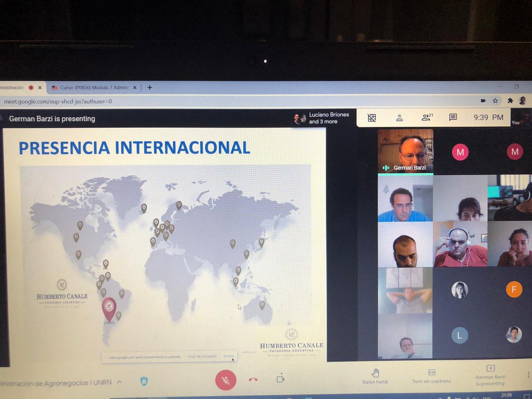Show participants list with 21 badge
This screenshot has width=532, height=399.
click(x=426, y=117)
